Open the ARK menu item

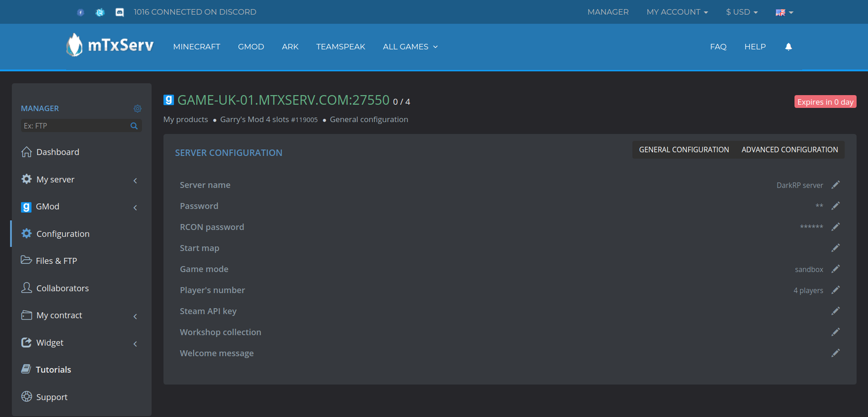[x=290, y=47]
